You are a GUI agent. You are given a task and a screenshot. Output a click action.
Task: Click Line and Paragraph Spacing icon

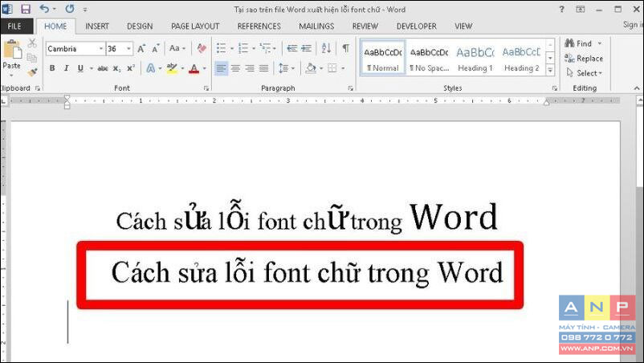point(283,68)
